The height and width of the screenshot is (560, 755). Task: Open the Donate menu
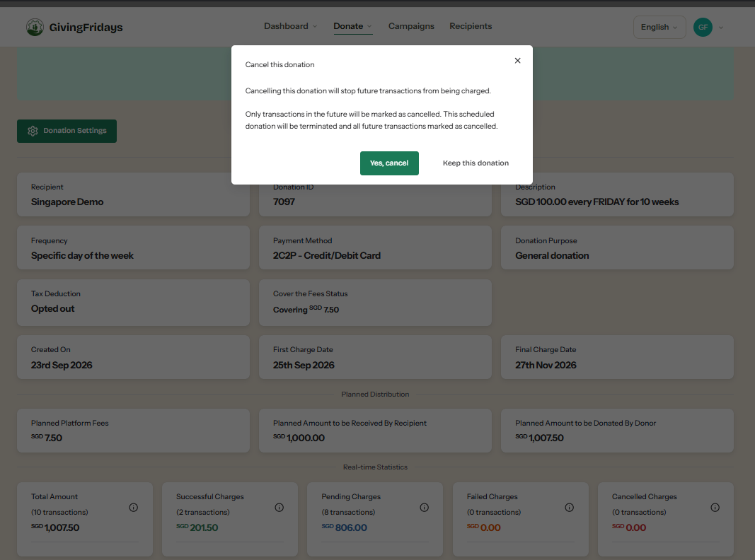pyautogui.click(x=352, y=26)
